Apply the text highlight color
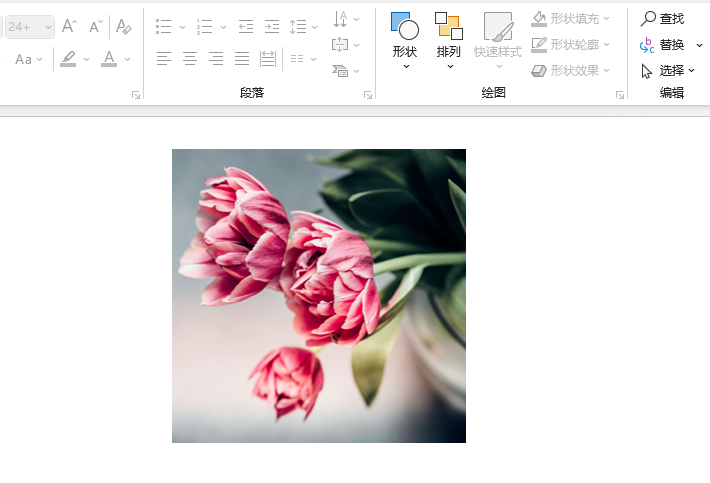710x483 pixels. coord(68,59)
